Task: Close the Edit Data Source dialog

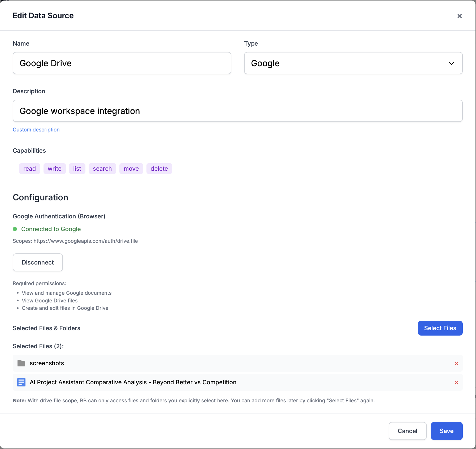Action: point(460,16)
